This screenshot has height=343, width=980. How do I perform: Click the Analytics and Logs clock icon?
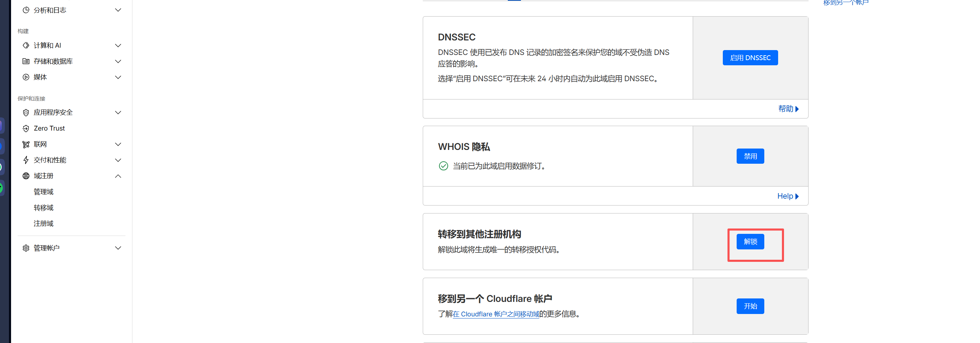(26, 10)
